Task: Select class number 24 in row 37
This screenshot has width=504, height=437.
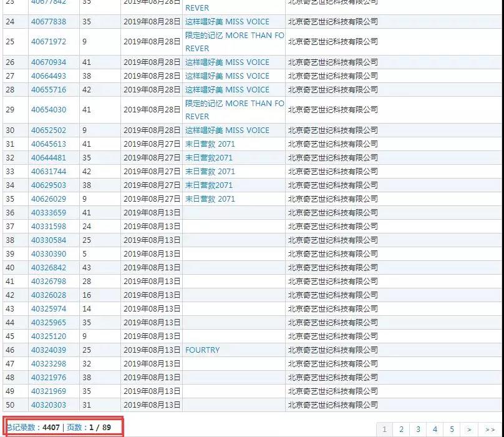Action: (x=87, y=227)
